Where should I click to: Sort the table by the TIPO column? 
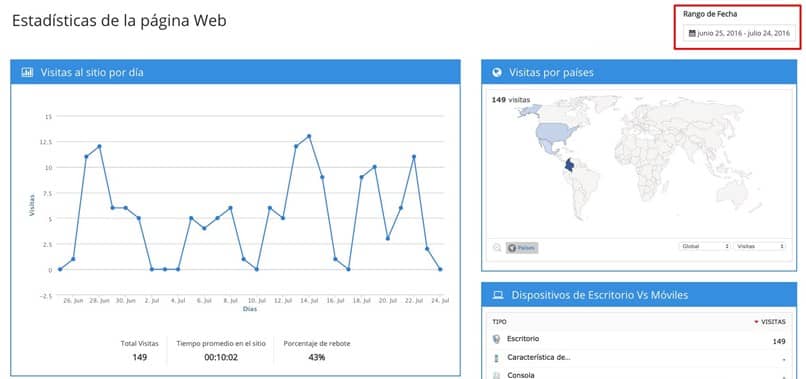click(499, 322)
